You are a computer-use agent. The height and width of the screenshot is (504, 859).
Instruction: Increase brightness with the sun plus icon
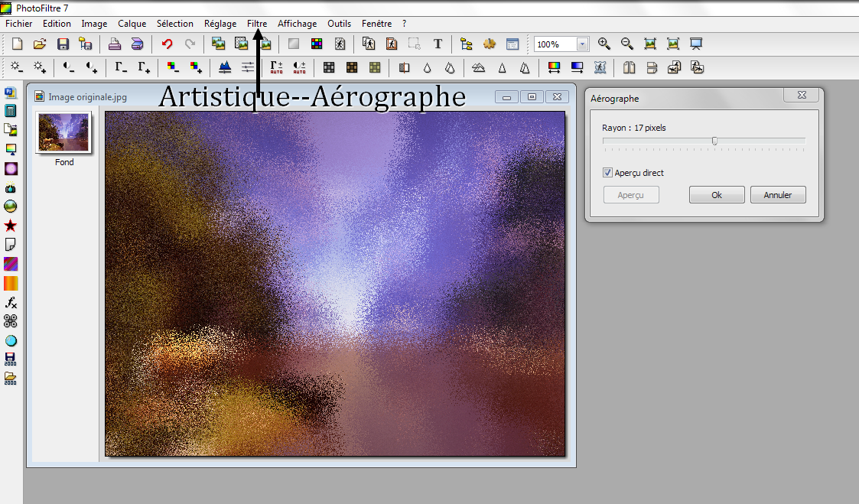(x=39, y=68)
